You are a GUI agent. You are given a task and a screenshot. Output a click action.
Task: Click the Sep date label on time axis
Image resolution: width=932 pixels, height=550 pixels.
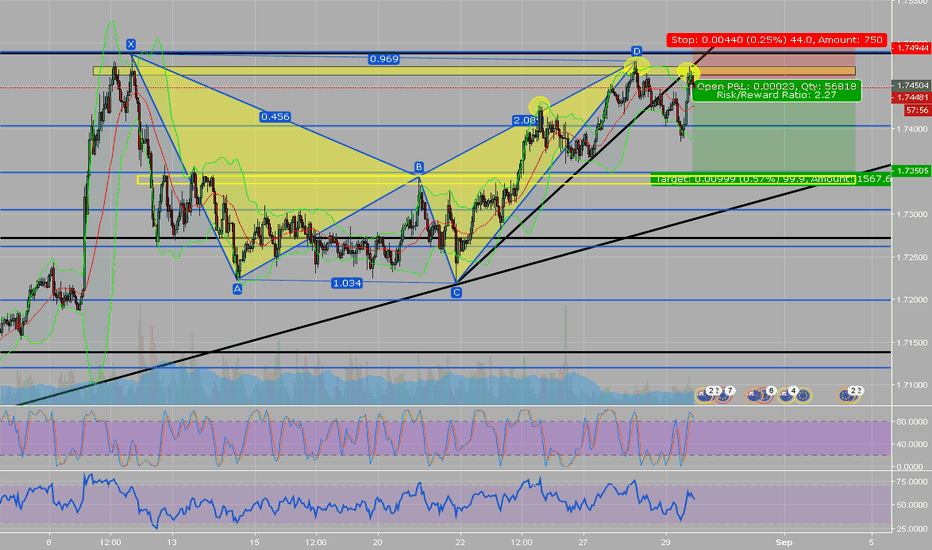point(784,542)
